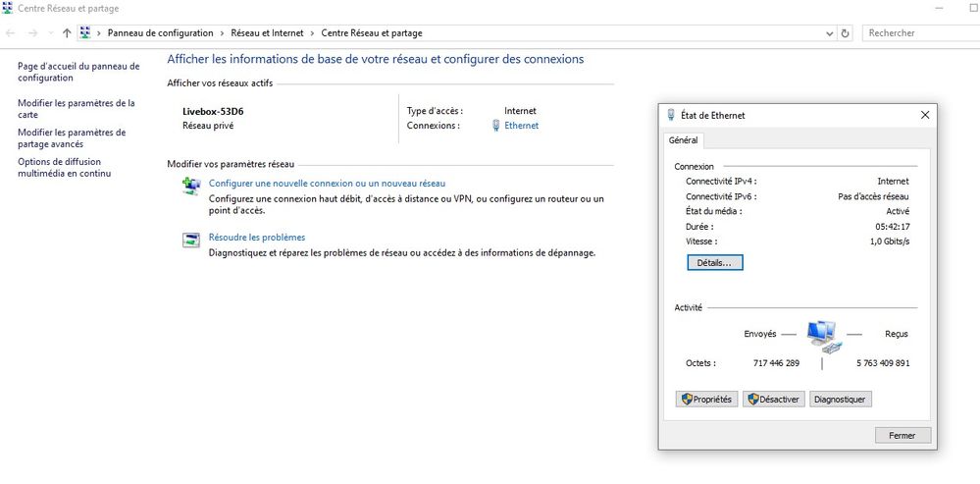The width and height of the screenshot is (980, 484).
Task: Click the Ethernet connection icon
Action: point(495,126)
